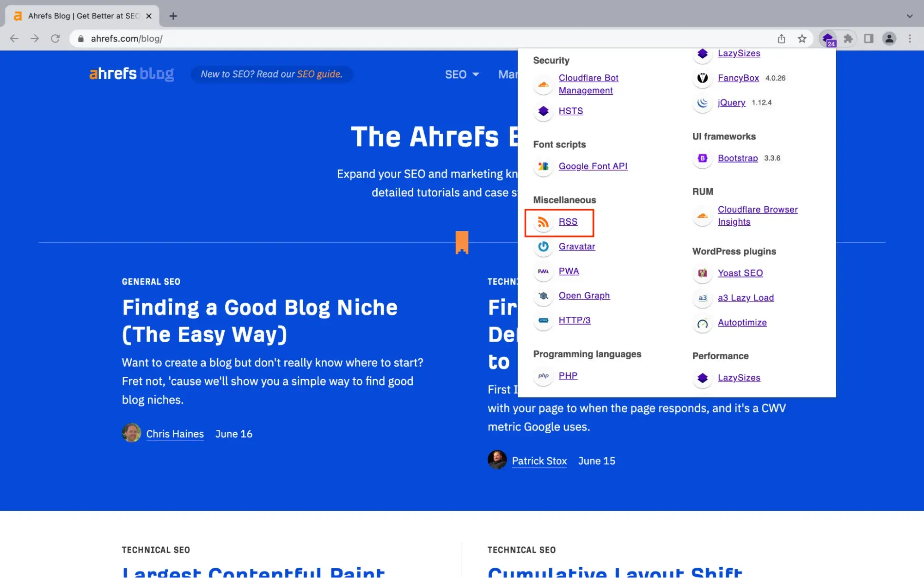The height and width of the screenshot is (578, 924).
Task: Click author Chris Haines link
Action: 175,434
